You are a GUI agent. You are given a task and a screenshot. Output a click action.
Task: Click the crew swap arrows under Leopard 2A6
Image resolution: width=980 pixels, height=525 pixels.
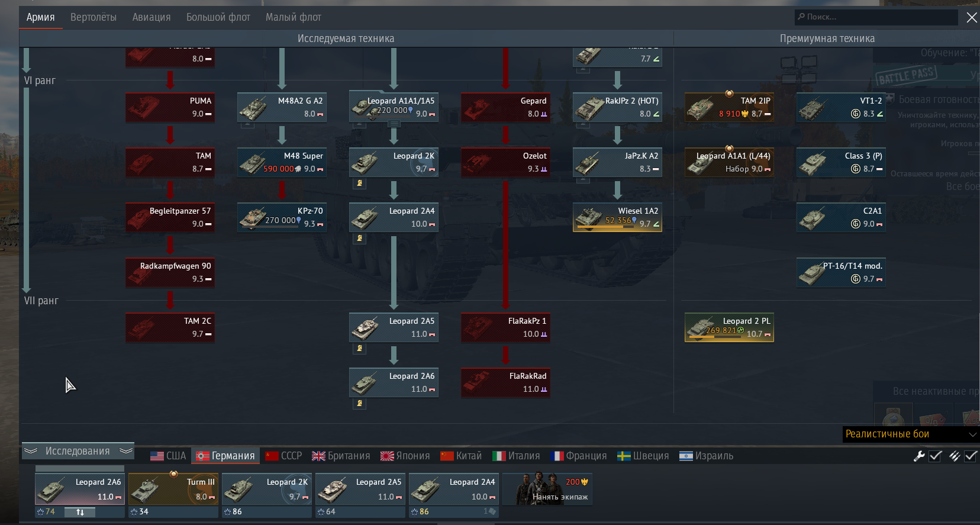[x=80, y=512]
